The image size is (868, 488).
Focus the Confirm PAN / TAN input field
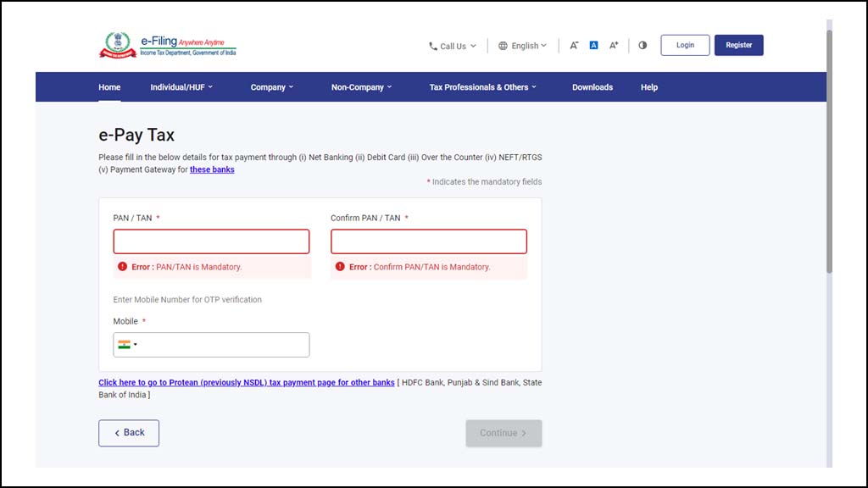(429, 241)
